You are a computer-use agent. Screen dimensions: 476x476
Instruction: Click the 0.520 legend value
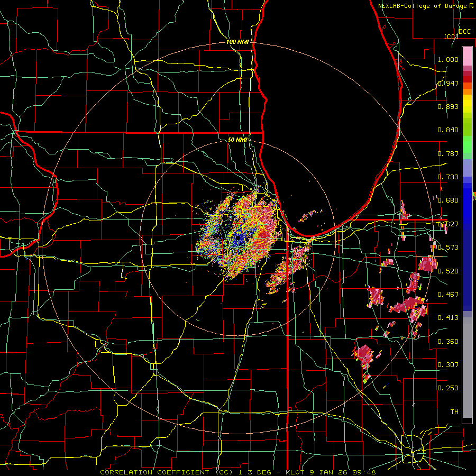tap(448, 271)
